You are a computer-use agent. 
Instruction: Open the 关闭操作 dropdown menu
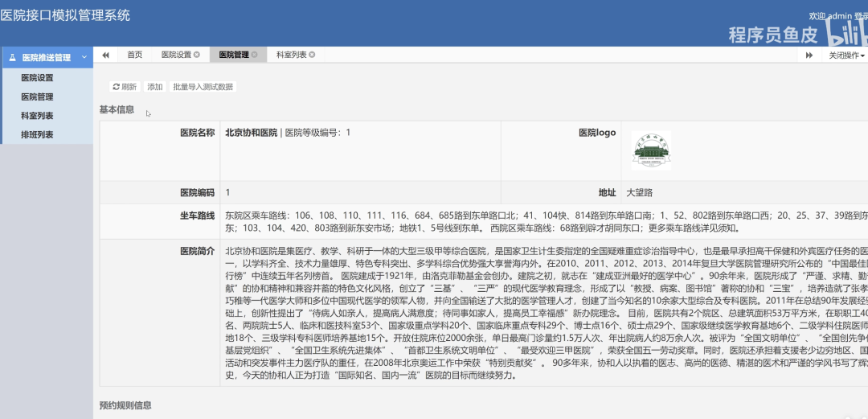[x=846, y=55]
